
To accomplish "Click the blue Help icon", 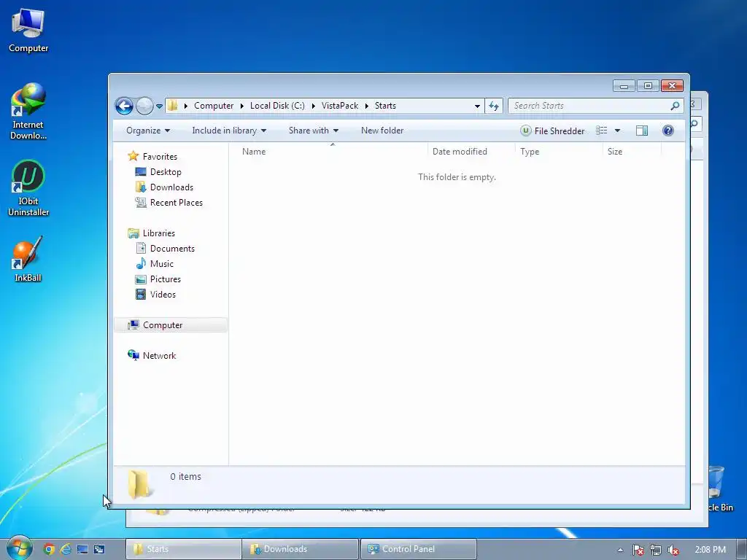I will 668,131.
